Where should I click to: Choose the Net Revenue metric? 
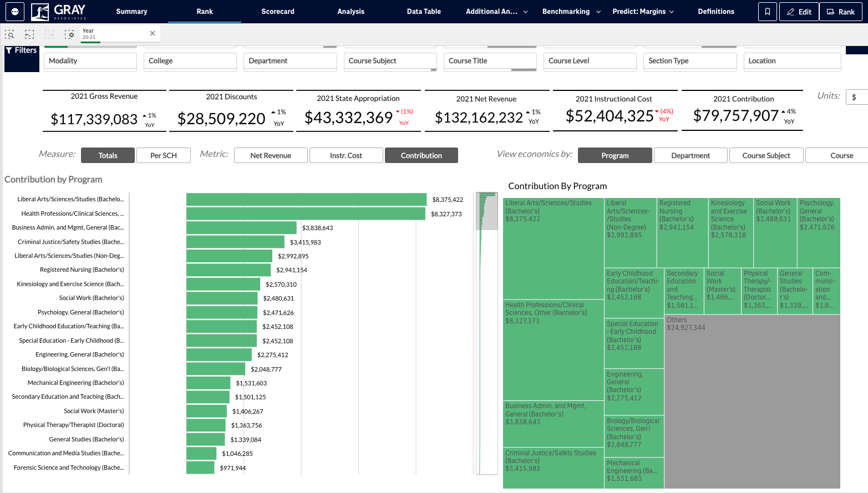271,155
